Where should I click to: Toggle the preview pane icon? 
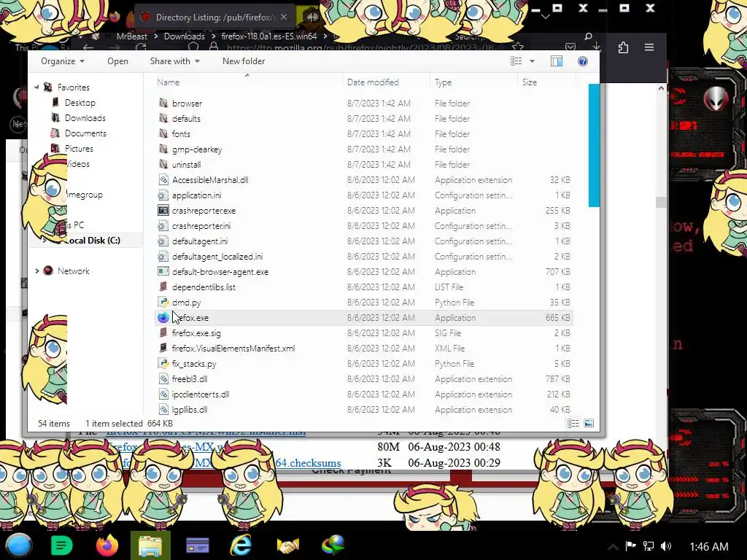click(557, 61)
